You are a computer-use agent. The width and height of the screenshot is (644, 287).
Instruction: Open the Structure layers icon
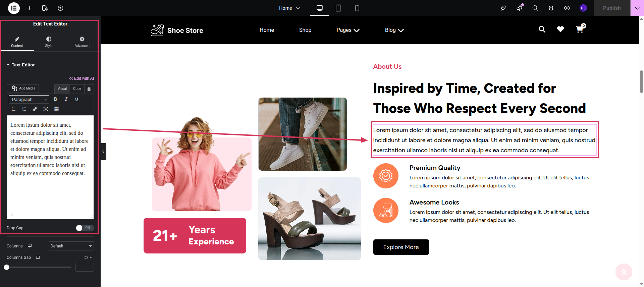click(x=551, y=8)
